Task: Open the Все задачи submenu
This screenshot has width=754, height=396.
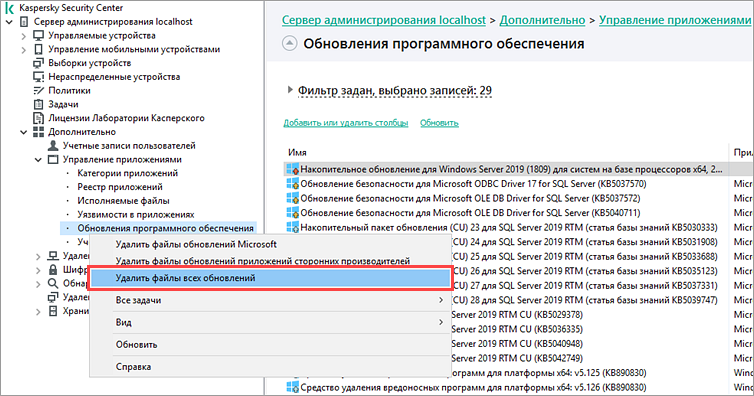Action: 270,300
